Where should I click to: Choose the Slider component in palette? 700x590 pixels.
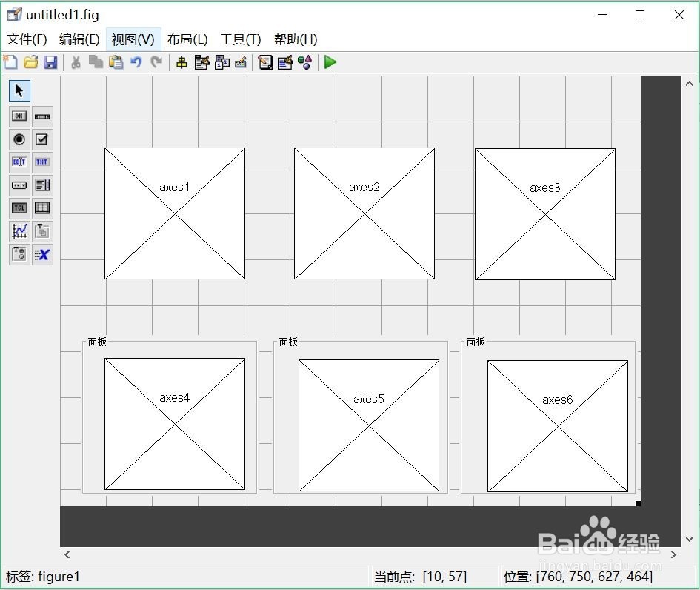(x=42, y=116)
